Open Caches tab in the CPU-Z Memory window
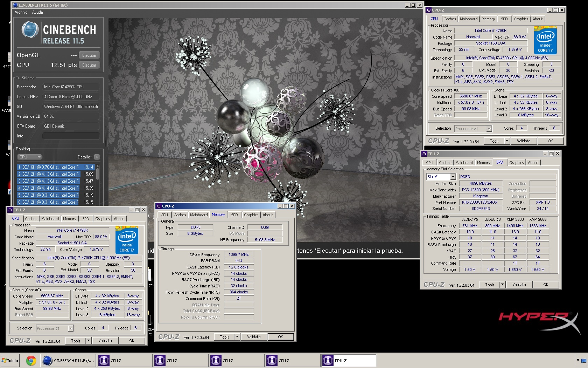Screen dimensions: 588x368 180,215
